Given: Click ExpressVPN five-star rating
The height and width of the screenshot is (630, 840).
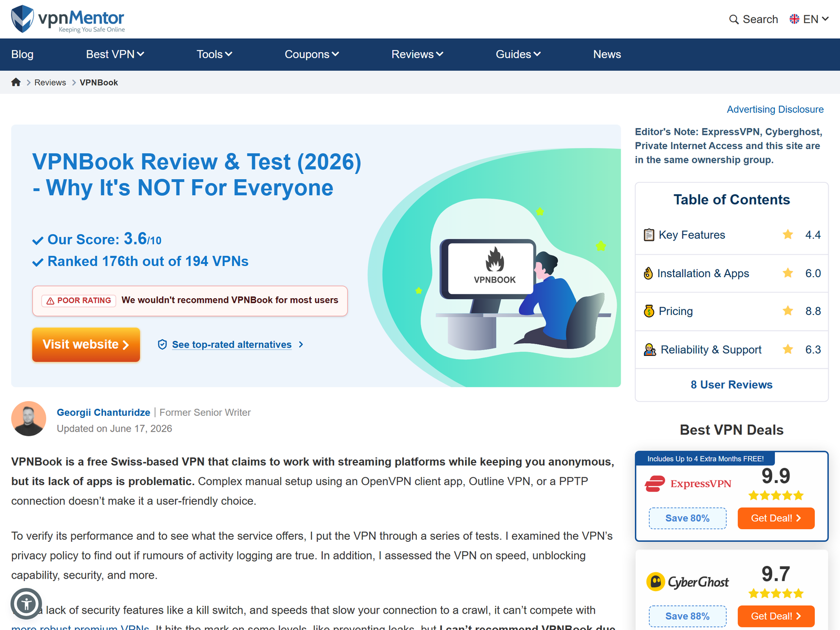Looking at the screenshot, I should pyautogui.click(x=776, y=495).
